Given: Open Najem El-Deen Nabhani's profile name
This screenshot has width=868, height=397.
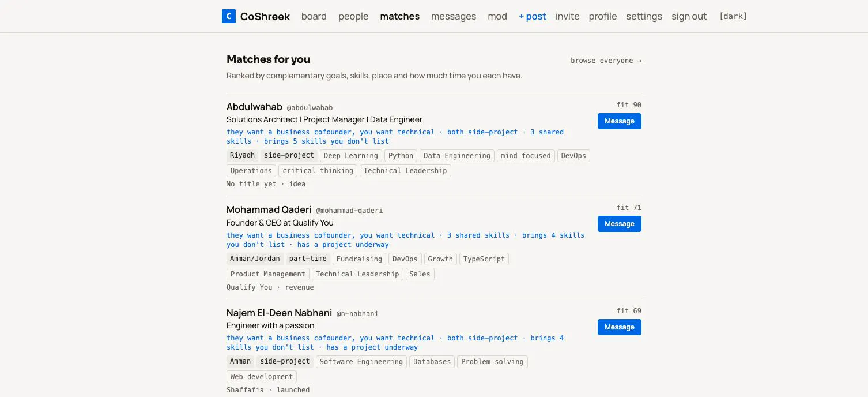Looking at the screenshot, I should point(279,313).
